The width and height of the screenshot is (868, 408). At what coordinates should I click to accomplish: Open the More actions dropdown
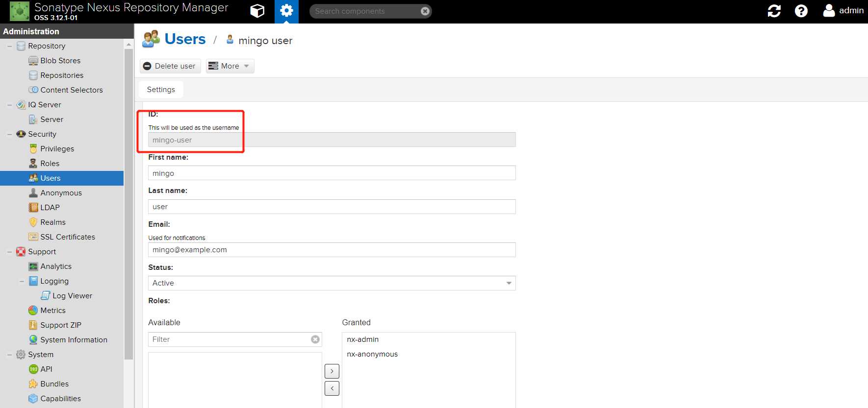[230, 66]
